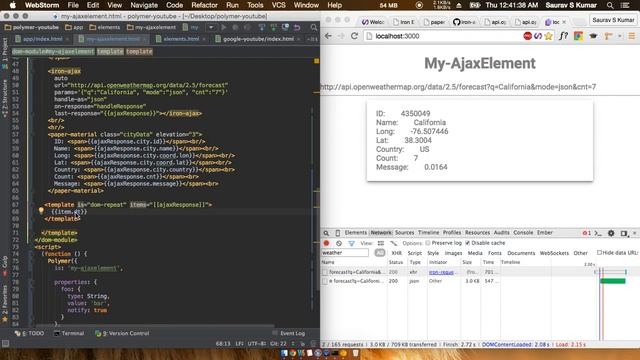
Task: Click the DevTools dock side icon
Action: (x=624, y=233)
